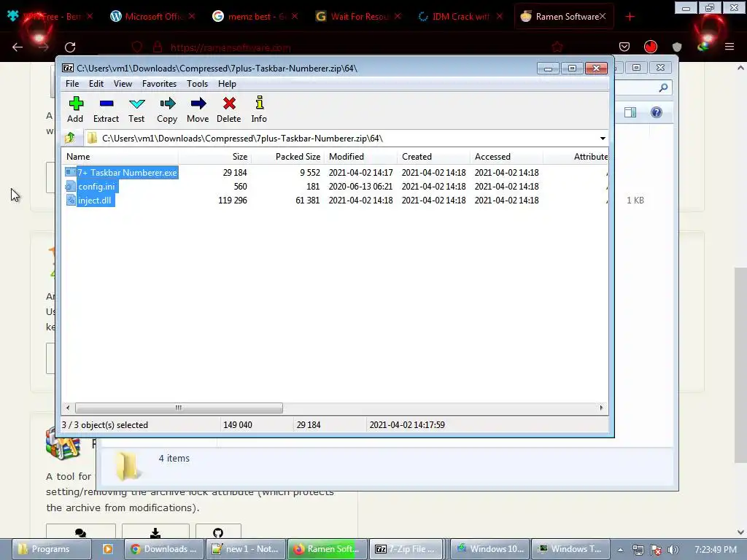Sort by the Packed Size column header
This screenshot has width=747, height=560.
[x=287, y=157]
